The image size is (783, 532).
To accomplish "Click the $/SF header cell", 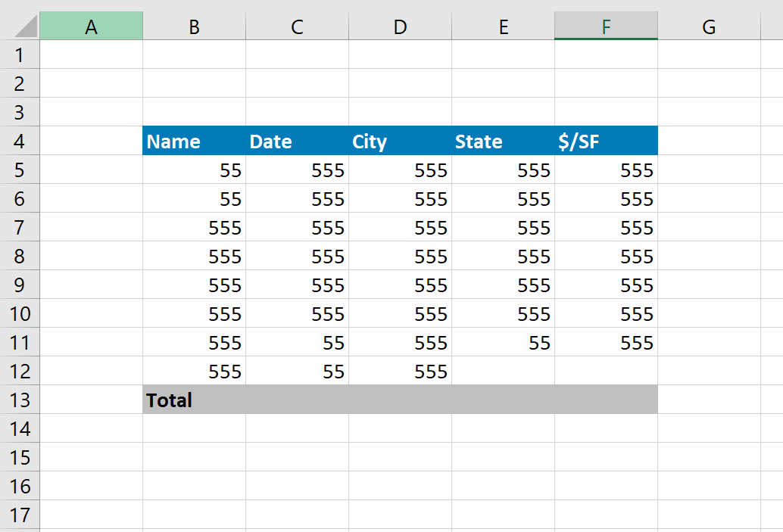I will [x=606, y=141].
